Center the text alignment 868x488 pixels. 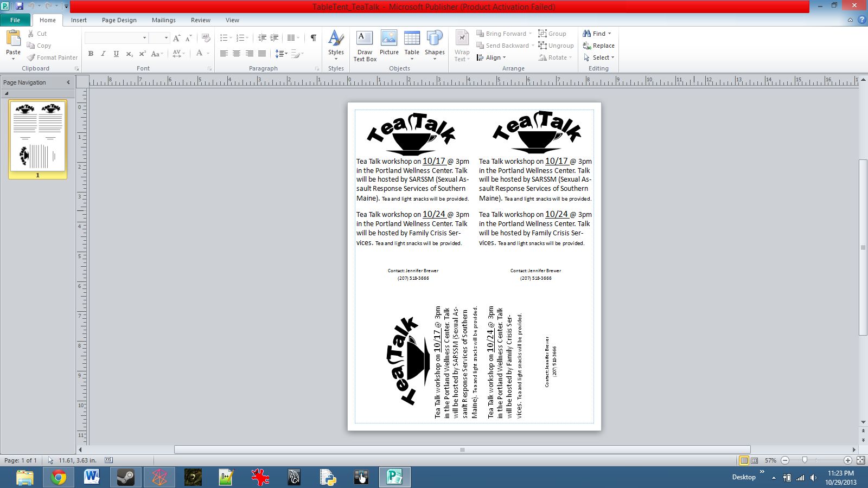pyautogui.click(x=237, y=54)
